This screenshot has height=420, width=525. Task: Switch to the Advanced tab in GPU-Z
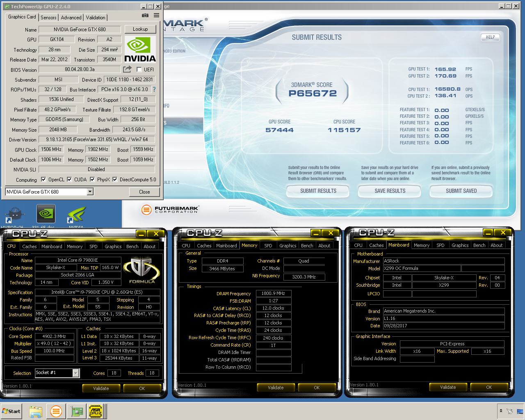pyautogui.click(x=71, y=17)
